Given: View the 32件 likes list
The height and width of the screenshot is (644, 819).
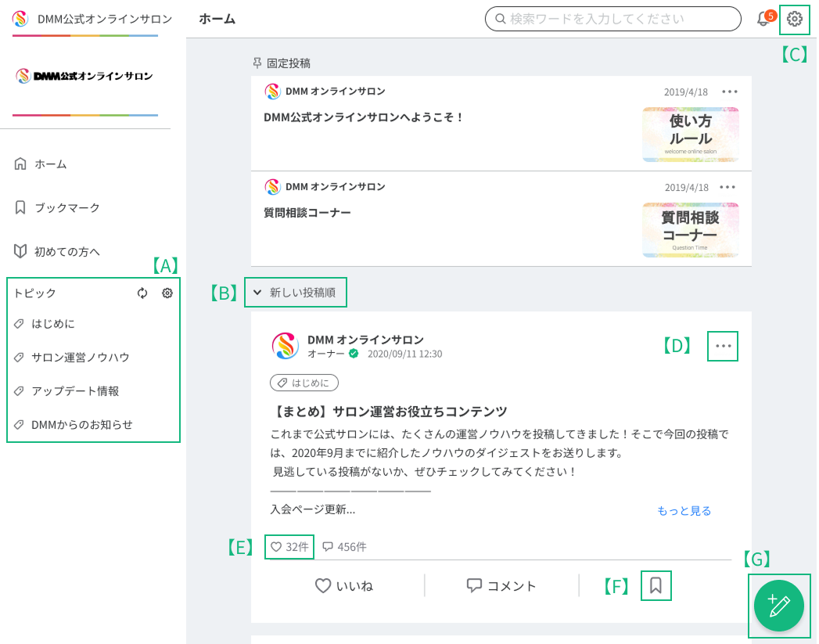Looking at the screenshot, I should (x=289, y=547).
